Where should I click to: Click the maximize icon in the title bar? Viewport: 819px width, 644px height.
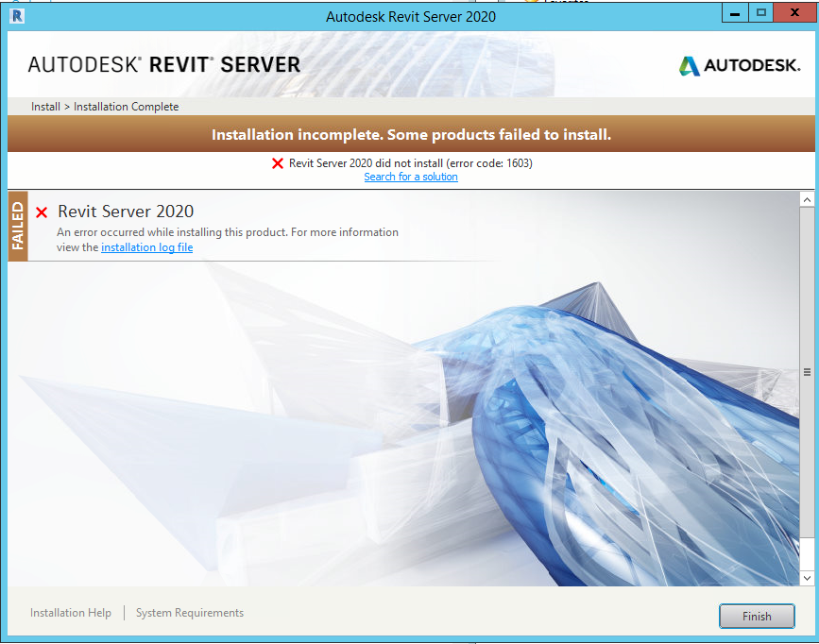pos(761,12)
